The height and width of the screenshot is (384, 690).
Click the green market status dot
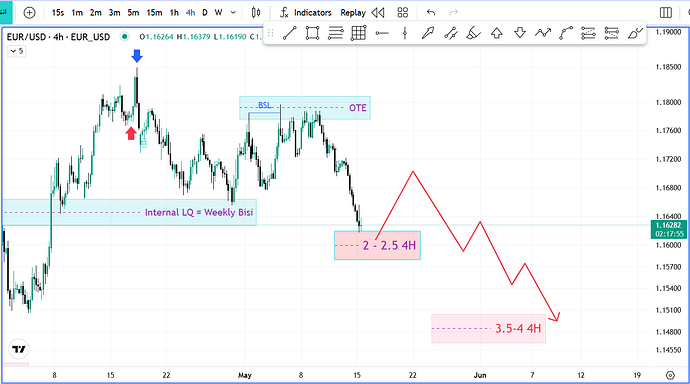pyautogui.click(x=125, y=37)
